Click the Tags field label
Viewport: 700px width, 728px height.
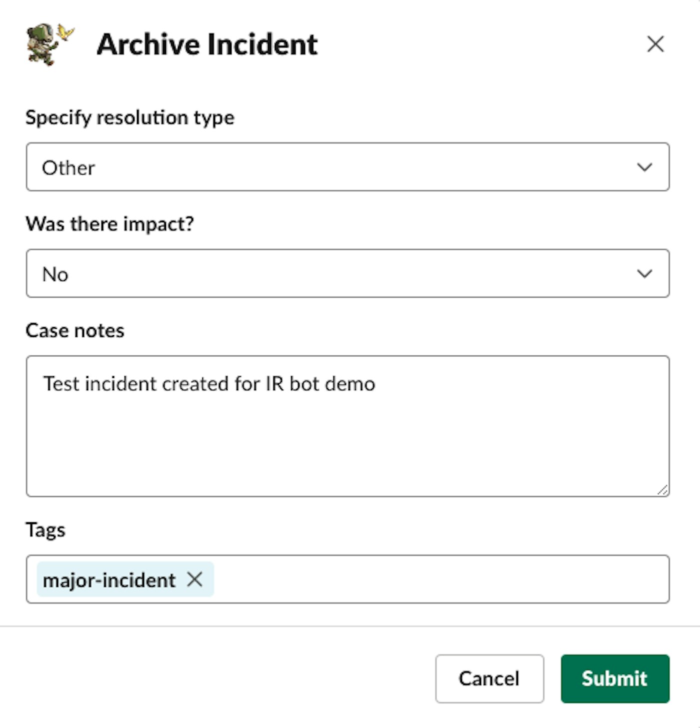(x=45, y=529)
